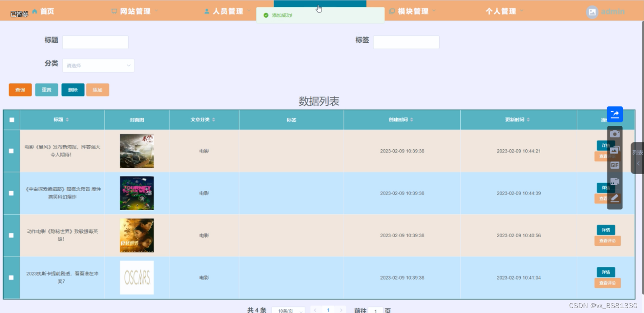Screen dimensions: 644x313
Task: Expand the 人员管理 menu arrow
Action: coord(249,10)
